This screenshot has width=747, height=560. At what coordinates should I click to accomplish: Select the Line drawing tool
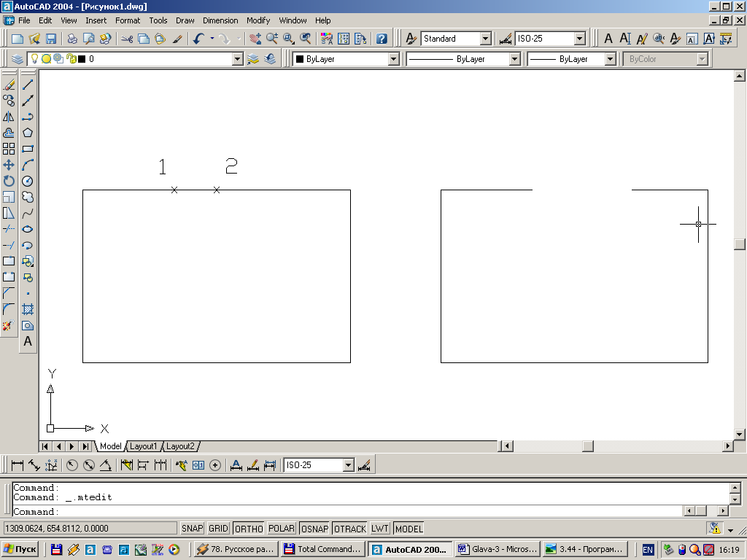28,85
